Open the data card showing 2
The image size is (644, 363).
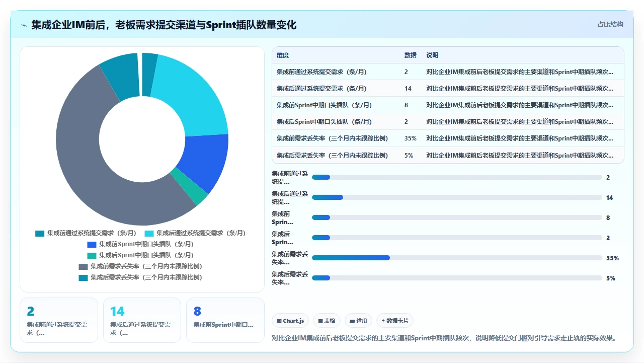[x=59, y=320]
